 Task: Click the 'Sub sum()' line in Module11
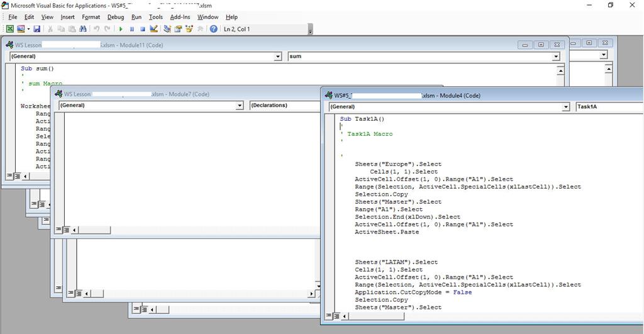coord(37,68)
